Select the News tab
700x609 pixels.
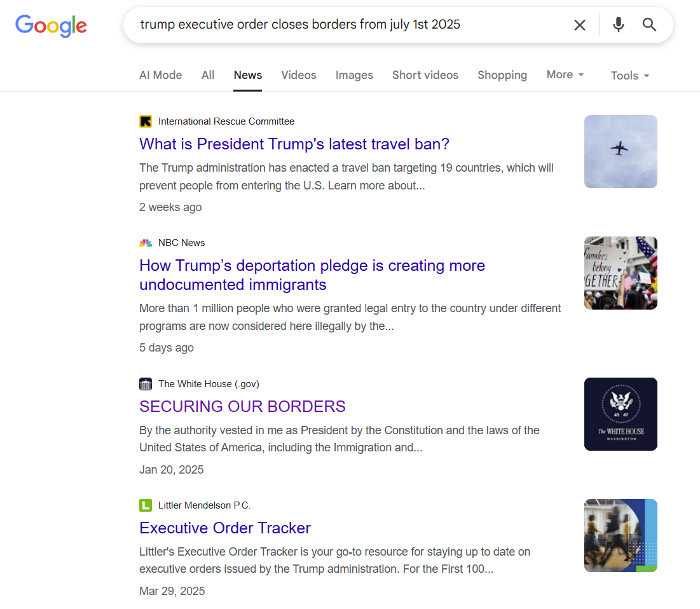coord(248,75)
